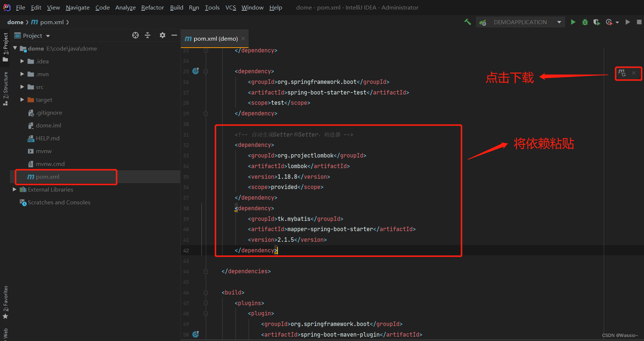
Task: Open the Run menu
Action: pyautogui.click(x=194, y=7)
